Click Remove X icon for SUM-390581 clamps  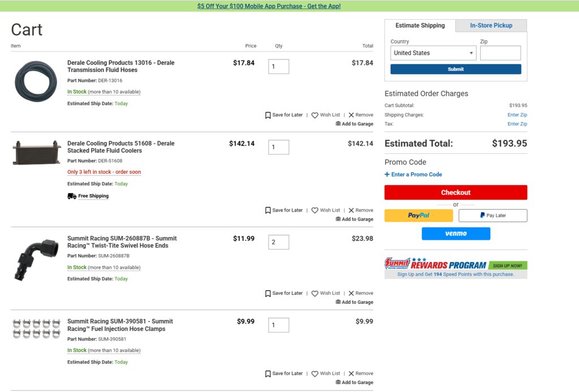point(351,374)
